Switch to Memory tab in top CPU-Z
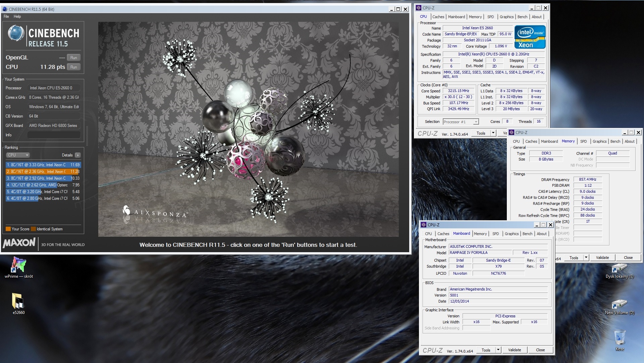644x363 pixels. [x=475, y=17]
